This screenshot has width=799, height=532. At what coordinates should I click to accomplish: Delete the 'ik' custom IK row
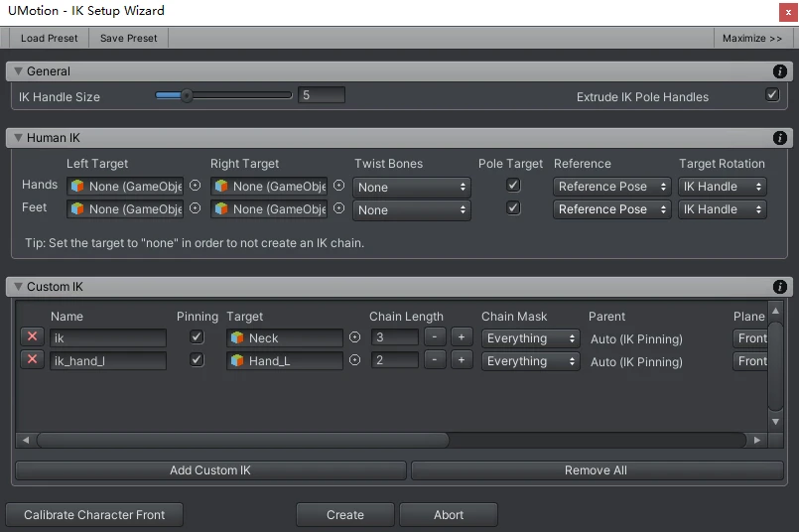(32, 336)
